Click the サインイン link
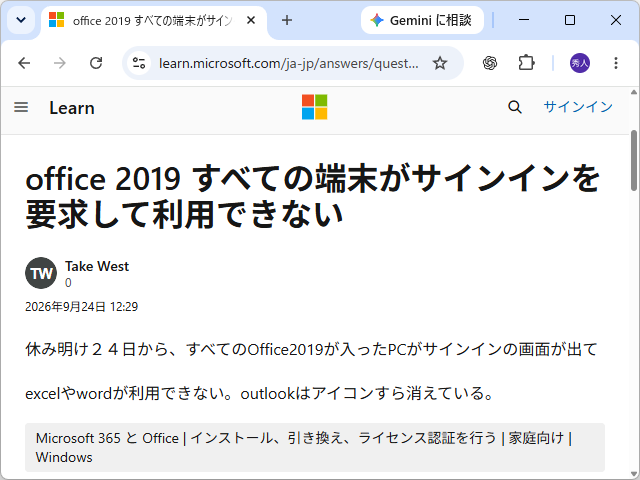 (x=578, y=107)
